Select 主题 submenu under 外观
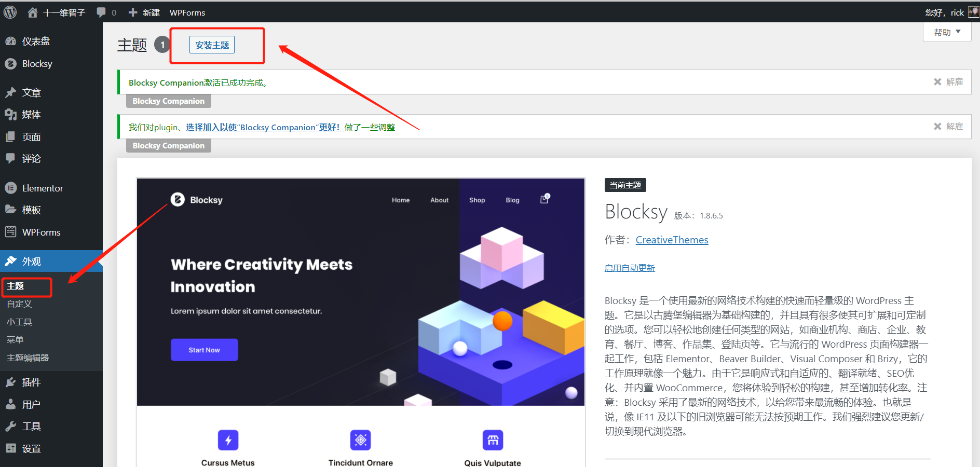 16,286
